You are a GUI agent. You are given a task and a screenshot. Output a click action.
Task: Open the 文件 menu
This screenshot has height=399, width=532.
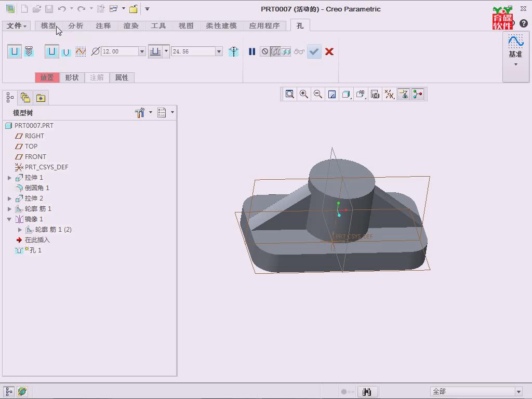pos(16,26)
